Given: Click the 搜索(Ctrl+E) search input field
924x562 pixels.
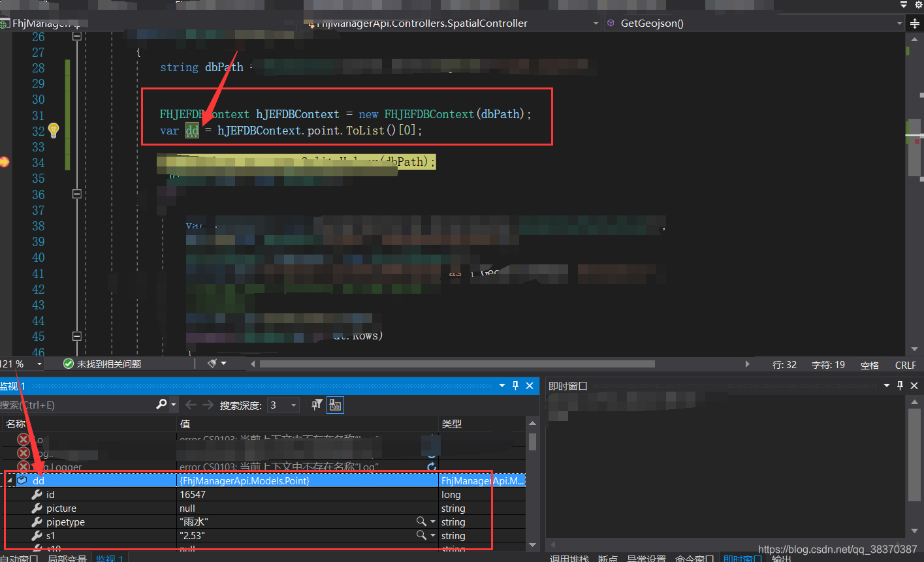Looking at the screenshot, I should coord(78,405).
